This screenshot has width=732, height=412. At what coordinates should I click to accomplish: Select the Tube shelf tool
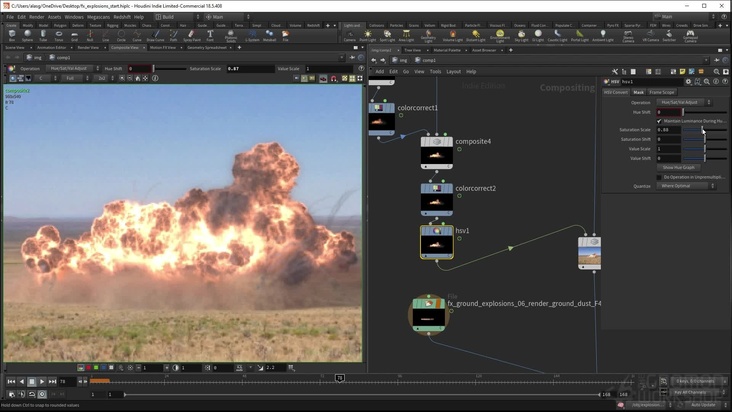tap(43, 35)
